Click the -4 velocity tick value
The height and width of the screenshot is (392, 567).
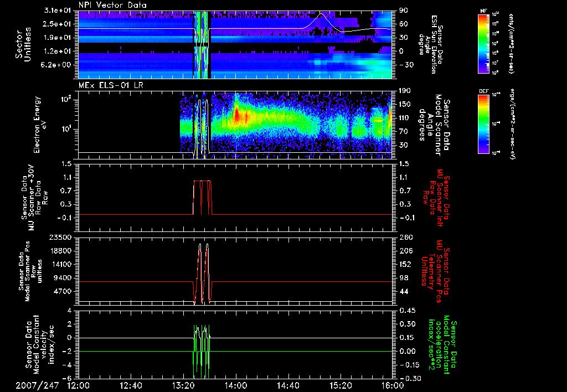tap(67, 365)
